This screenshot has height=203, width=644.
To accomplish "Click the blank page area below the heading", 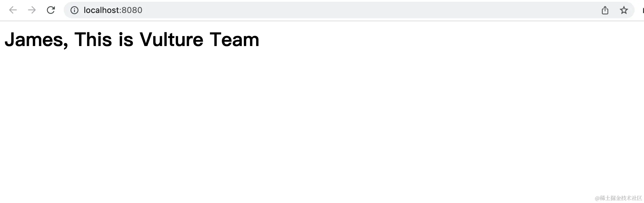I will tap(295, 118).
